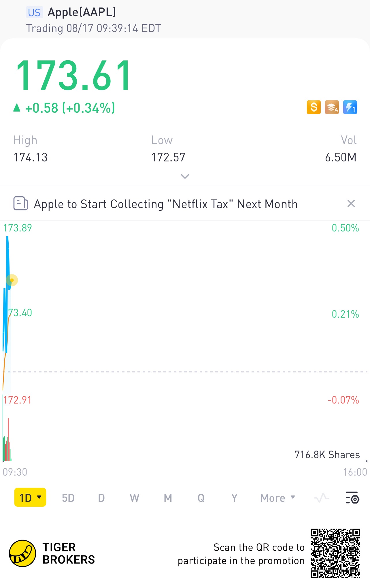This screenshot has width=370, height=588.
Task: Click the stacked layers badge icon
Action: coord(332,107)
